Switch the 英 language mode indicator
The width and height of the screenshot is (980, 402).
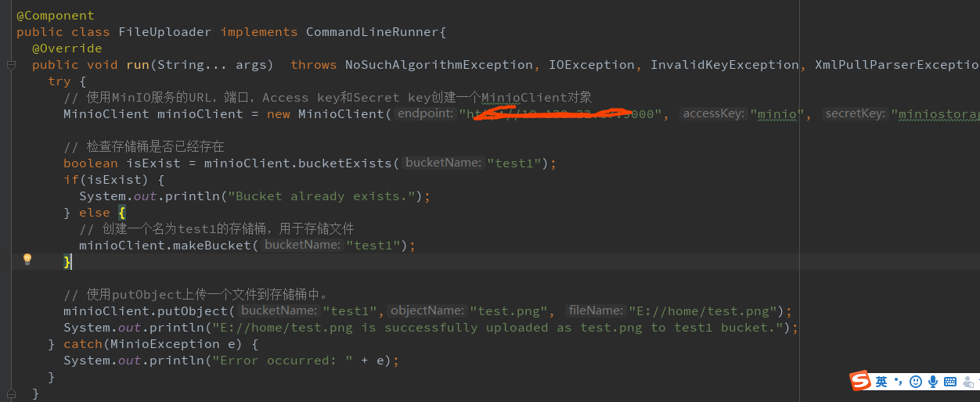coord(881,382)
